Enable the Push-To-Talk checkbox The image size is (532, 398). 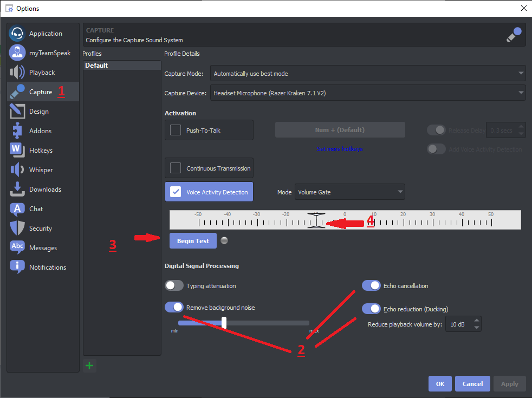tap(176, 131)
